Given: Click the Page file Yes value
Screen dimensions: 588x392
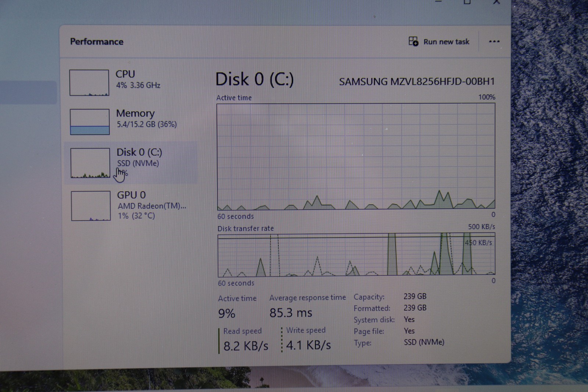Looking at the screenshot, I should [409, 331].
